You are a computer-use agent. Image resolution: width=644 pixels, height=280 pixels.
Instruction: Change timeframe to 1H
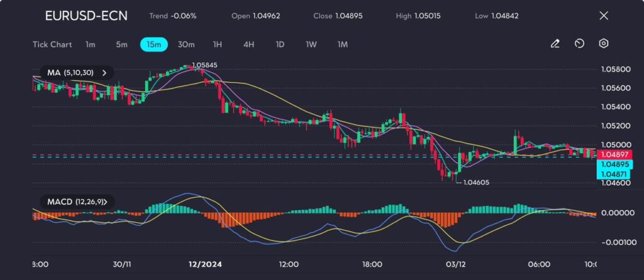(217, 45)
